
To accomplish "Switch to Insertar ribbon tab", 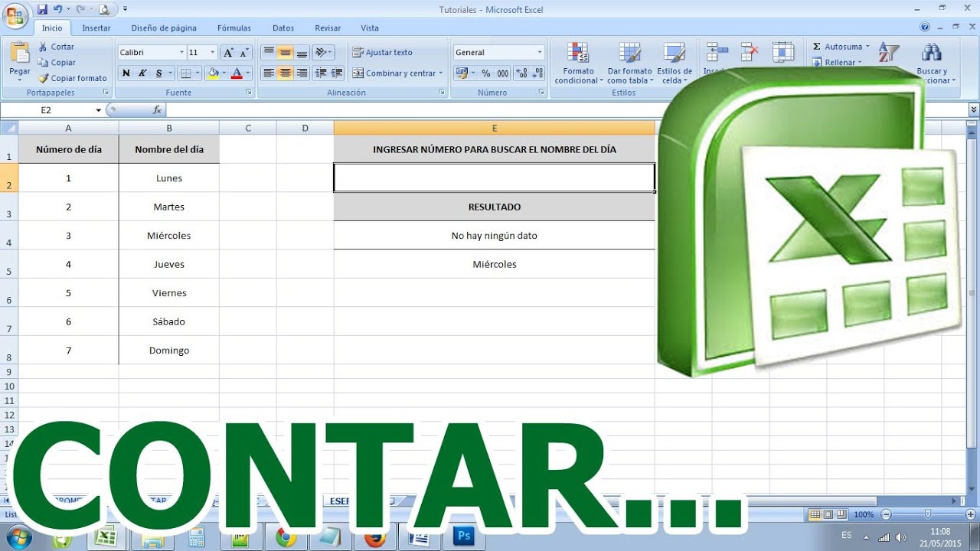I will point(96,28).
